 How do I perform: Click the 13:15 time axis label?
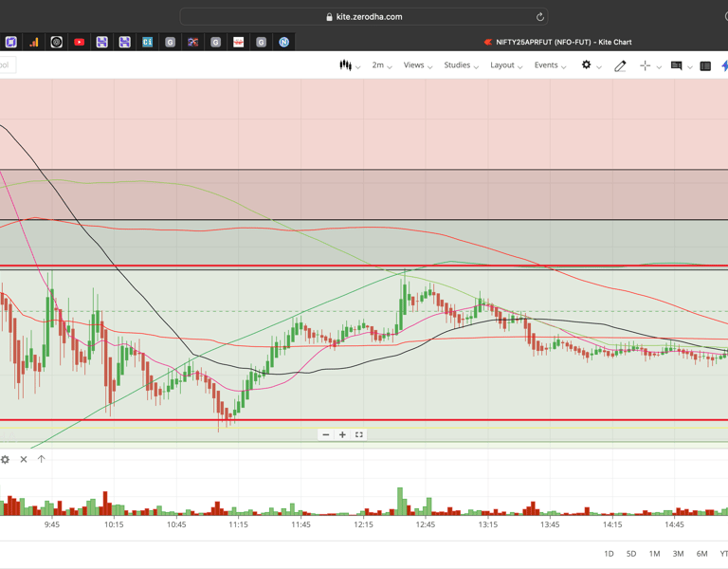click(x=488, y=524)
